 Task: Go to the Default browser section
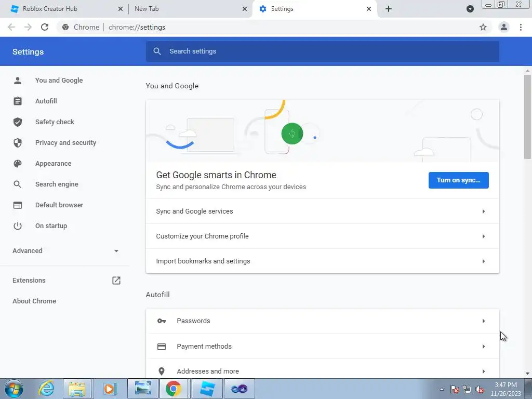click(59, 205)
